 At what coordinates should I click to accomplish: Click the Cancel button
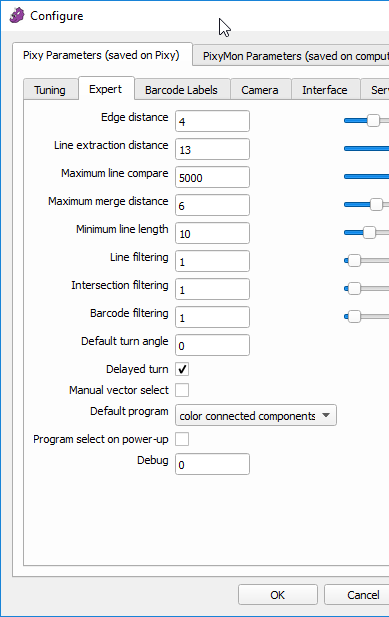[356, 595]
